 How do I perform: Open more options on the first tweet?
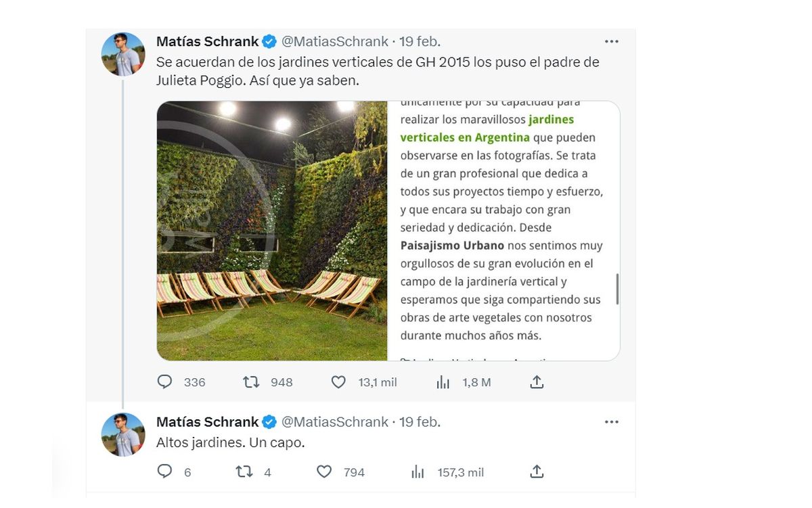pos(612,42)
